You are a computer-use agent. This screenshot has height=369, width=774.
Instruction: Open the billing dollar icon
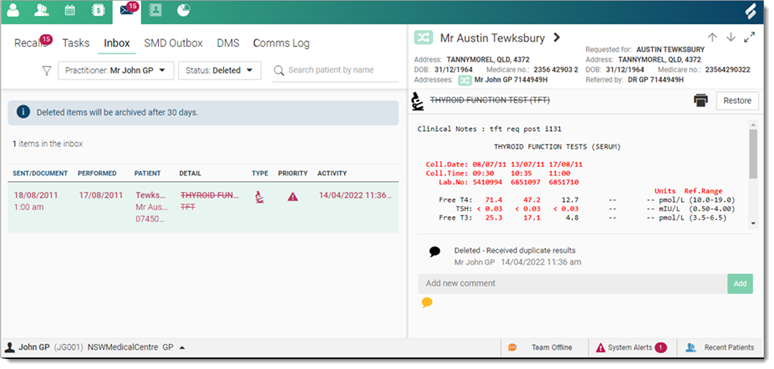[98, 10]
